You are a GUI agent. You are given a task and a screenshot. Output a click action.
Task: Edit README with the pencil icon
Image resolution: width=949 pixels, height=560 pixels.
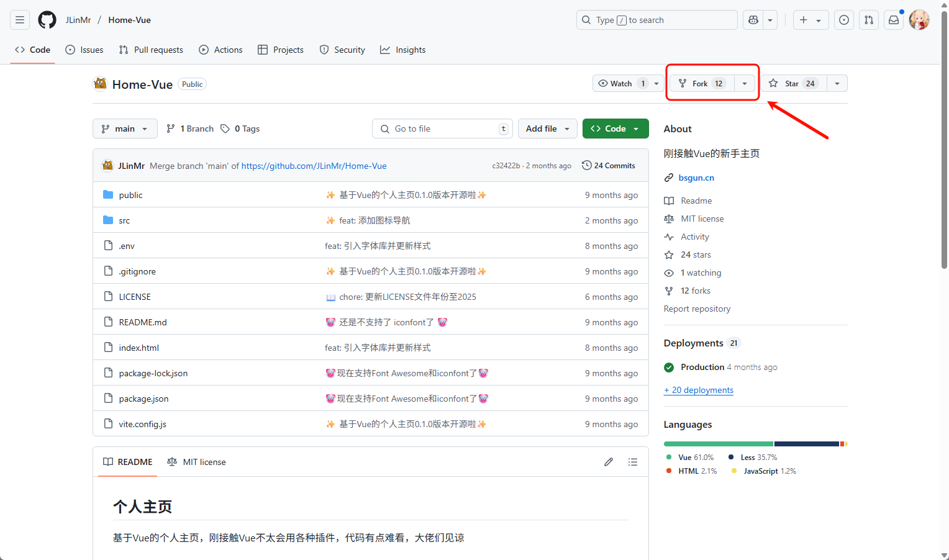[609, 462]
